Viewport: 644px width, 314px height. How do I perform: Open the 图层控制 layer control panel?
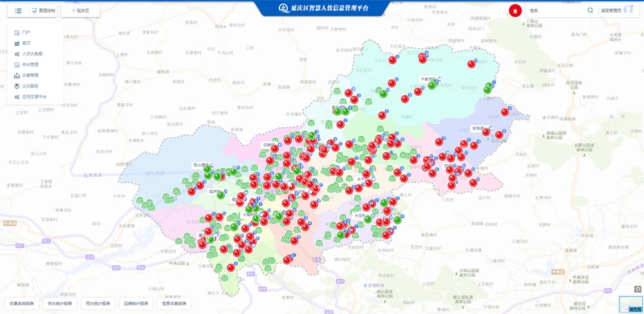(x=43, y=11)
